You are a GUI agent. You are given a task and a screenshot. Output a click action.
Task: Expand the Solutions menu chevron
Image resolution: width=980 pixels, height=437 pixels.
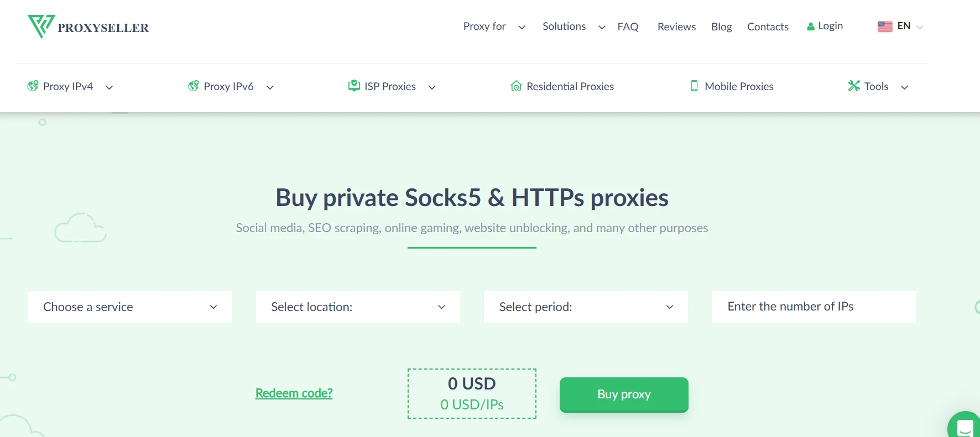(x=602, y=28)
